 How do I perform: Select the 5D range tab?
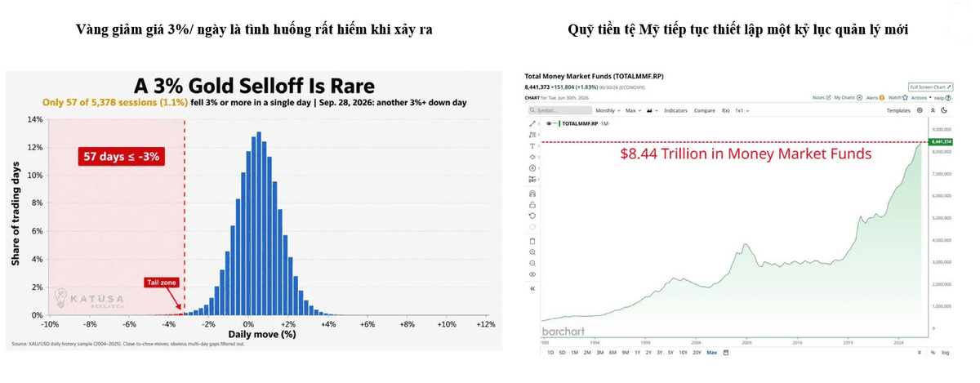click(x=563, y=353)
